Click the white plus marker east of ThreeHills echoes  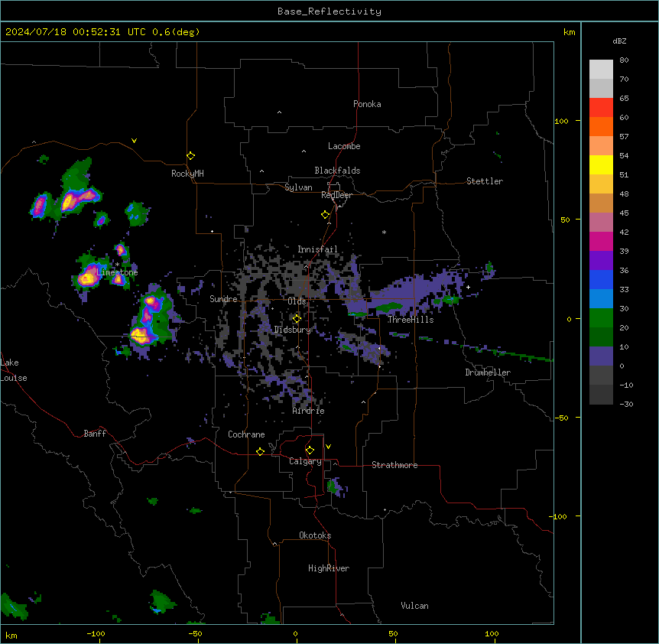pyautogui.click(x=468, y=287)
